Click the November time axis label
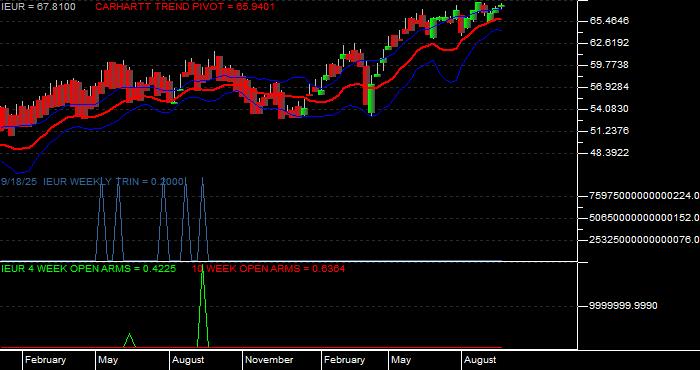Image resolution: width=700 pixels, height=370 pixels. point(269,360)
